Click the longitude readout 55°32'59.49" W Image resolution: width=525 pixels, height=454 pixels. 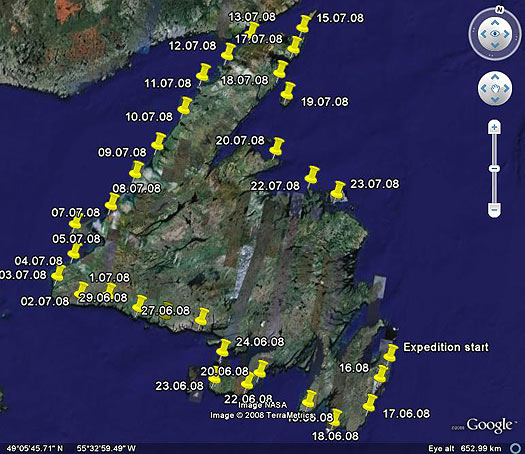click(x=106, y=448)
